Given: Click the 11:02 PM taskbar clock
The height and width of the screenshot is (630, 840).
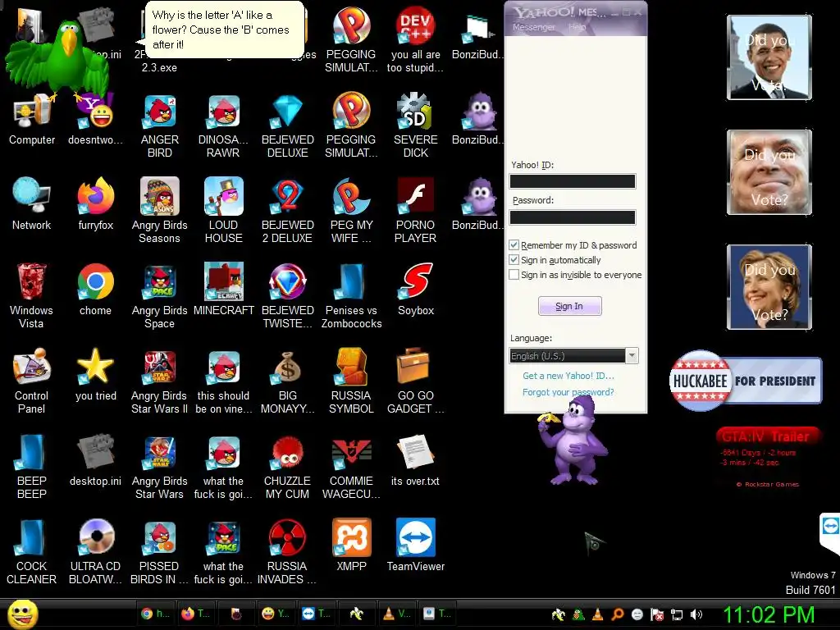Looking at the screenshot, I should click(769, 614).
